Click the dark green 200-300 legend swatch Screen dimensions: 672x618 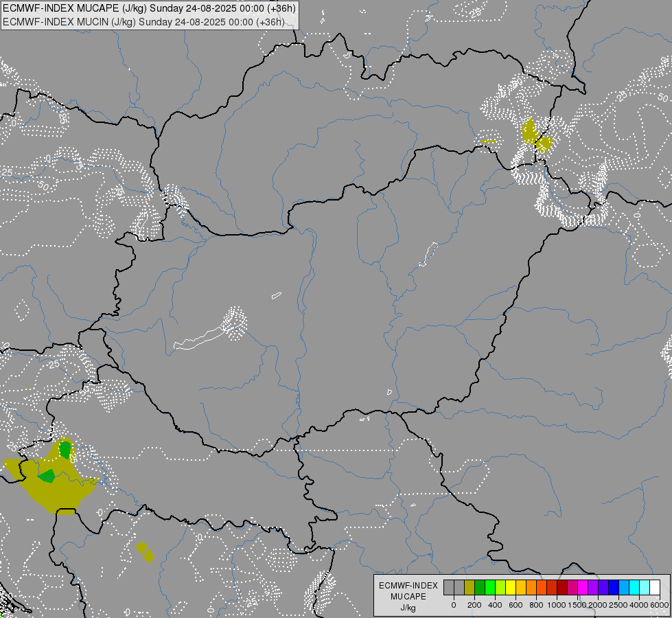(x=480, y=587)
